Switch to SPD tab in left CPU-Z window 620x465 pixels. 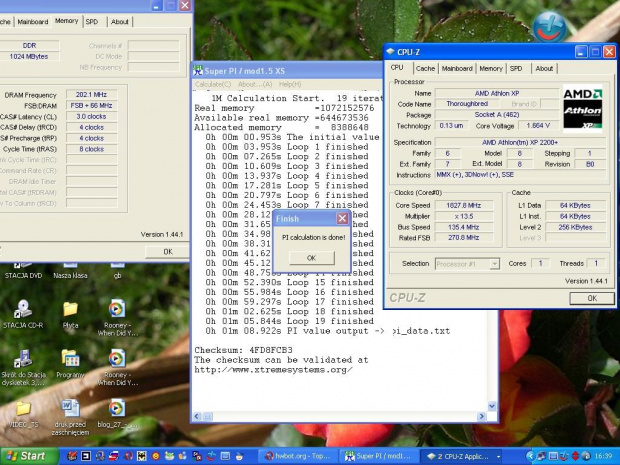pos(92,22)
